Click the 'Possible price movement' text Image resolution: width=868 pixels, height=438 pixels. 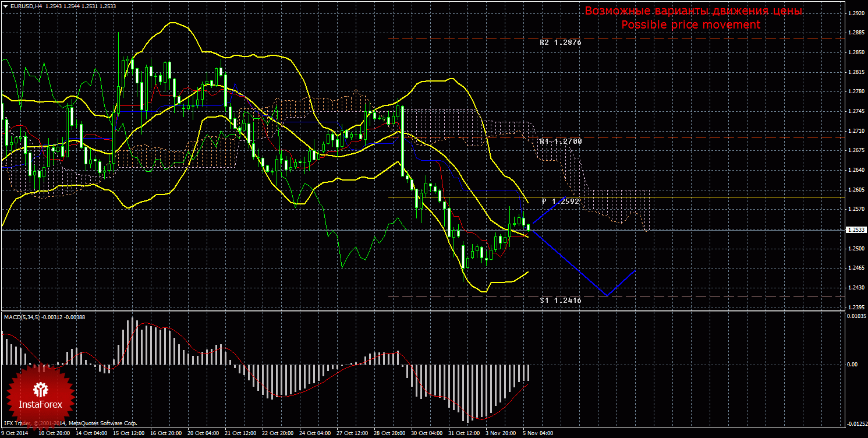pos(690,25)
